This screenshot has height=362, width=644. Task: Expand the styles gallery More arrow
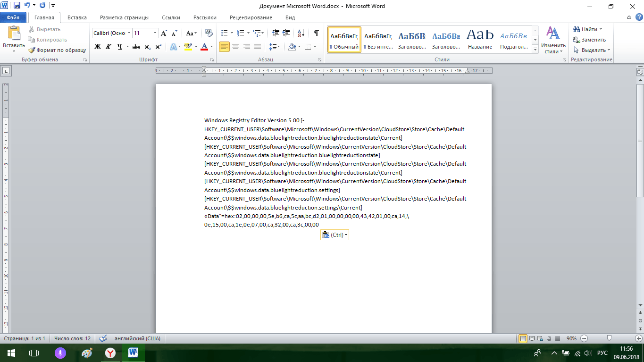tap(535, 50)
